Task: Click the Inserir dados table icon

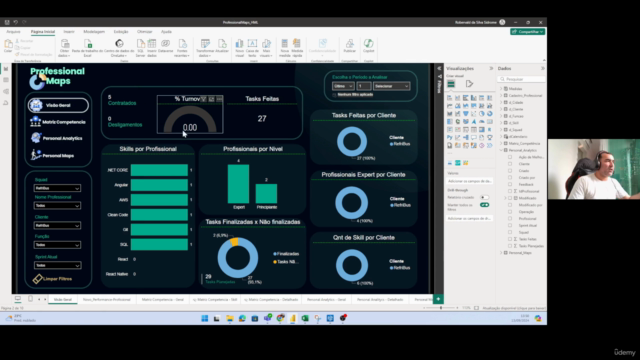Action: tap(152, 48)
